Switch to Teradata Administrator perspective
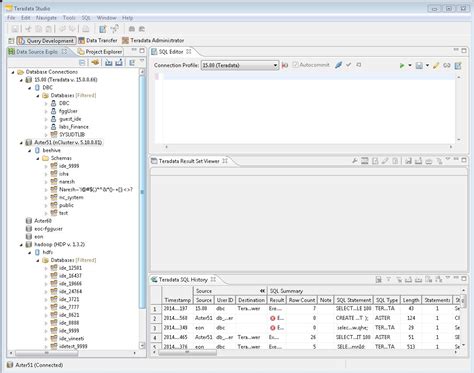Viewport: 474px width, 373px height. point(153,41)
